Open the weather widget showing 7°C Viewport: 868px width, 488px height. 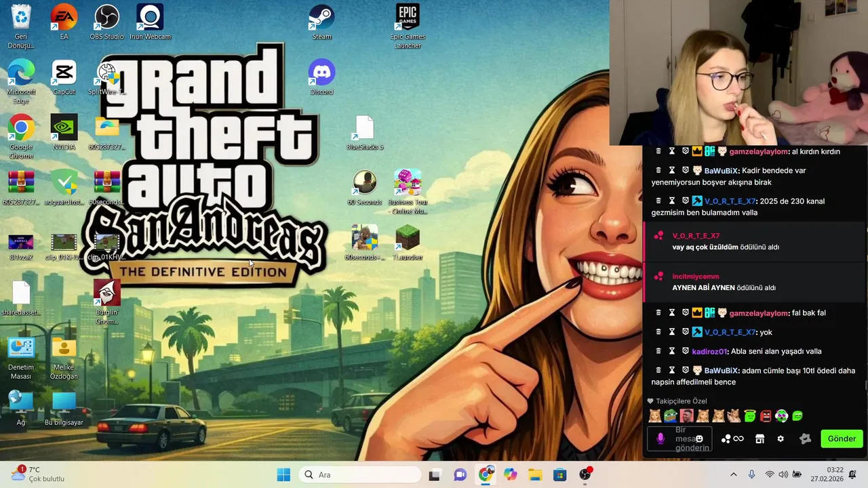pyautogui.click(x=39, y=474)
